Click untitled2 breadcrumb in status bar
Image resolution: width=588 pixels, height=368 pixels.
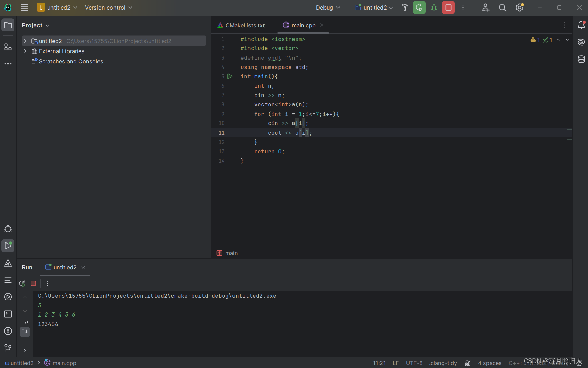(19, 363)
